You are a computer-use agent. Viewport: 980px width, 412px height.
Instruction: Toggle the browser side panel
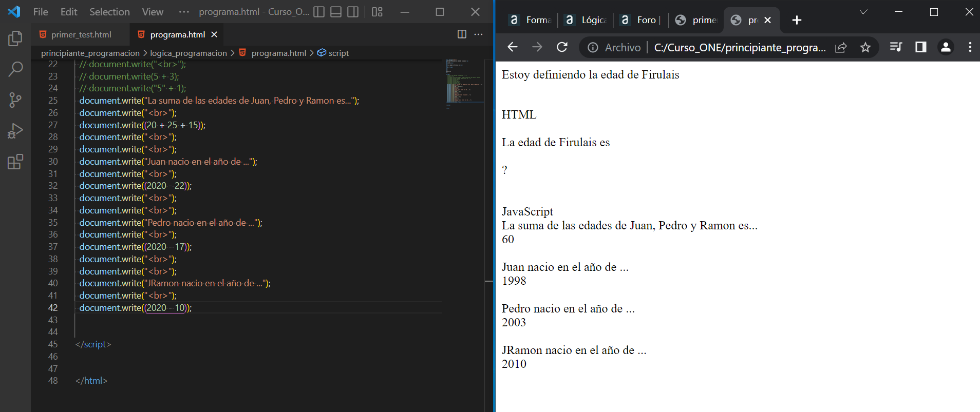click(x=921, y=47)
